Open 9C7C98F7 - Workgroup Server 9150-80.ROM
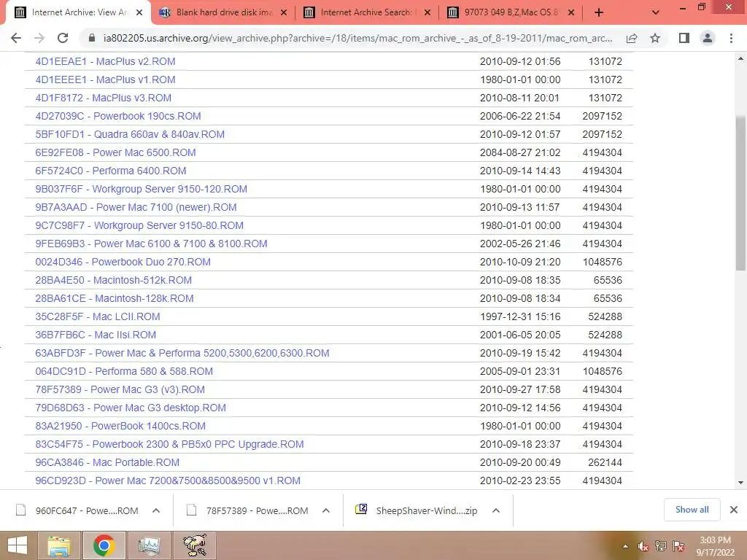Screen dimensions: 747x560 pyautogui.click(x=139, y=225)
